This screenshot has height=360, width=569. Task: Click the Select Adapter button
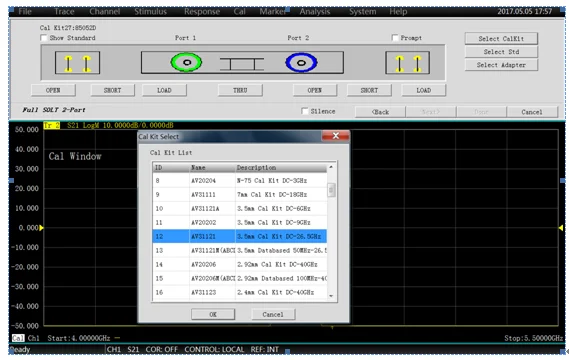coord(501,65)
